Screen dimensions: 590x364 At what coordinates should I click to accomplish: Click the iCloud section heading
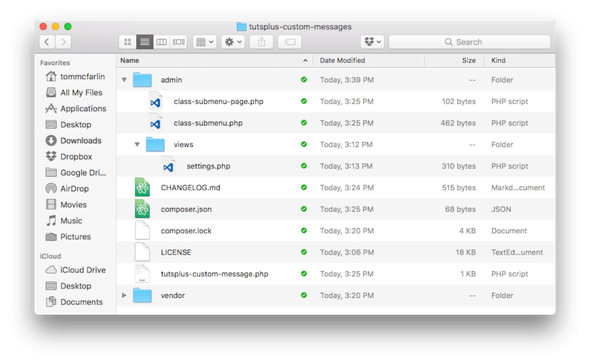(51, 256)
